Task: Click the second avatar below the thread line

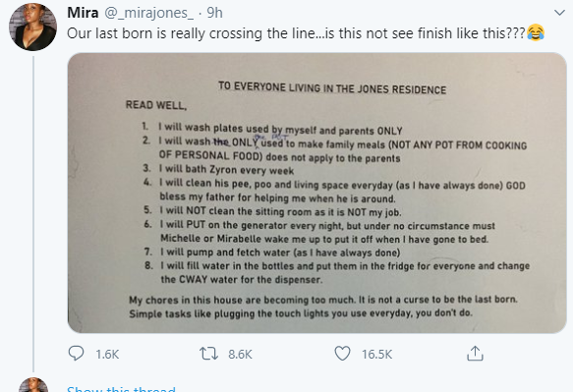Action: (x=33, y=385)
